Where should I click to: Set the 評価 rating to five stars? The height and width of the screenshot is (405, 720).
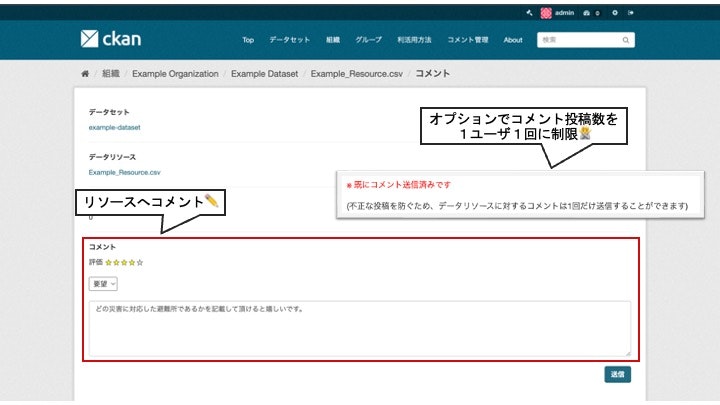[x=140, y=263]
